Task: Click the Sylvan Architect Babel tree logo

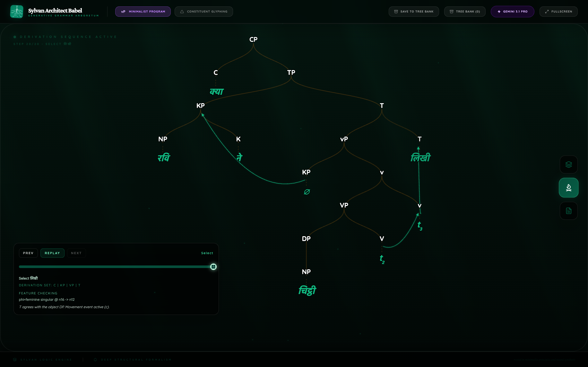Action: [x=17, y=12]
